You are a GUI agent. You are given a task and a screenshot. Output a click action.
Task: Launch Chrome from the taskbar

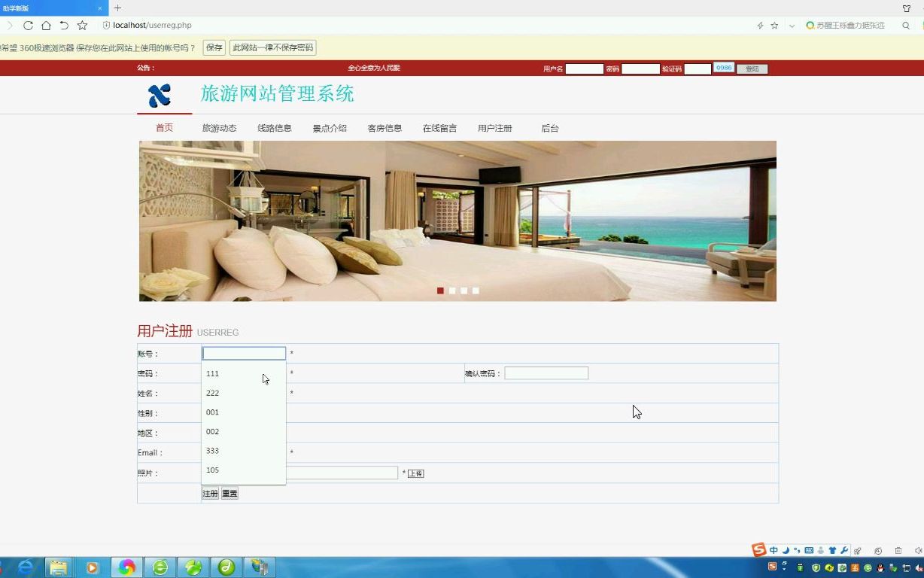click(126, 567)
